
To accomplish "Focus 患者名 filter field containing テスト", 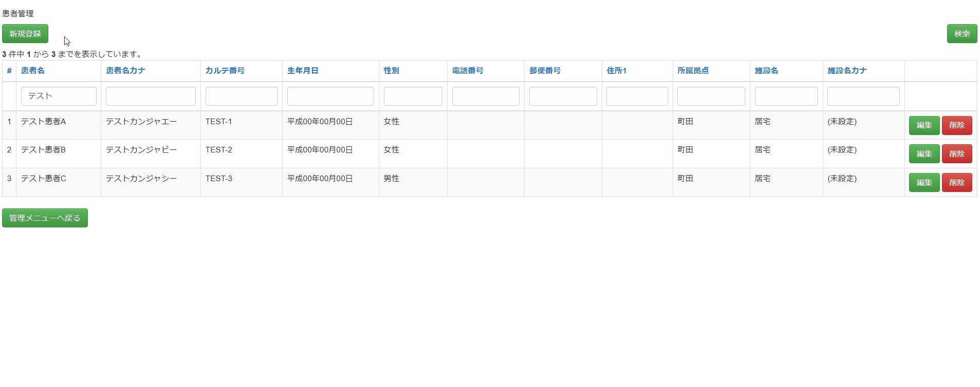I will pos(59,96).
